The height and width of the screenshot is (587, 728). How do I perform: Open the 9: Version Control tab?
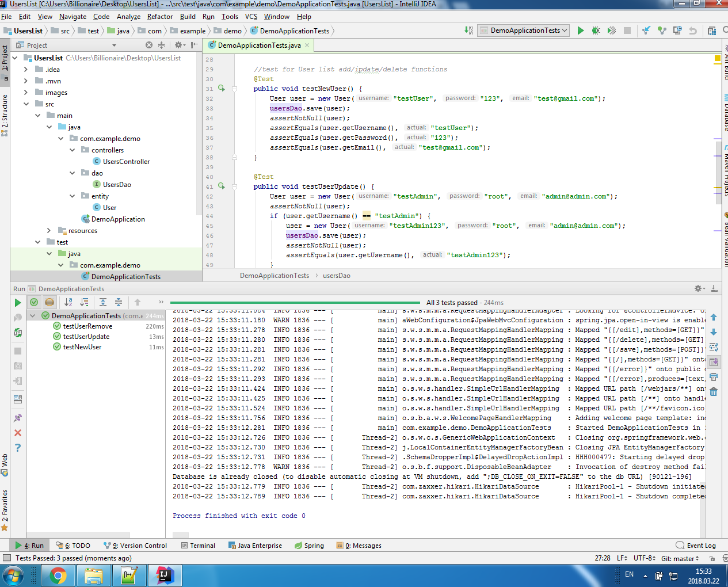[x=135, y=546]
